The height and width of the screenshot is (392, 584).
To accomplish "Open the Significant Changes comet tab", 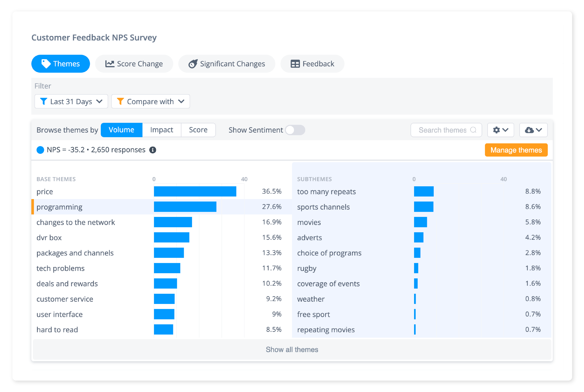I will (x=226, y=64).
